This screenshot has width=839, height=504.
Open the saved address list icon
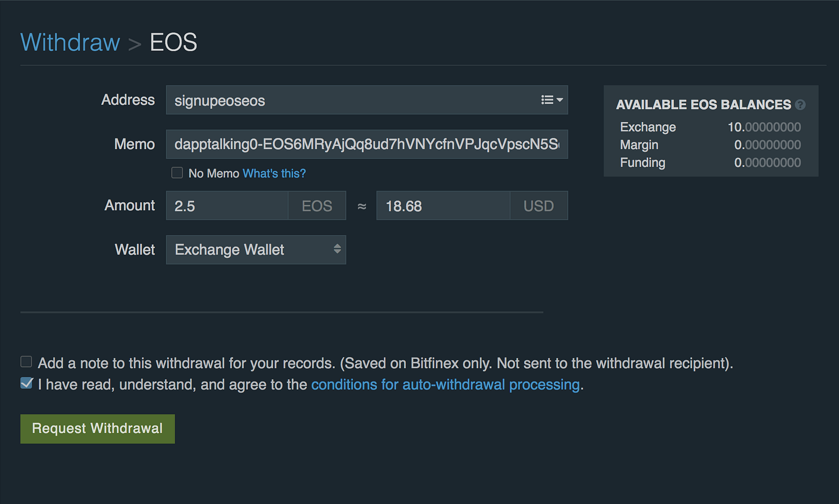point(552,100)
